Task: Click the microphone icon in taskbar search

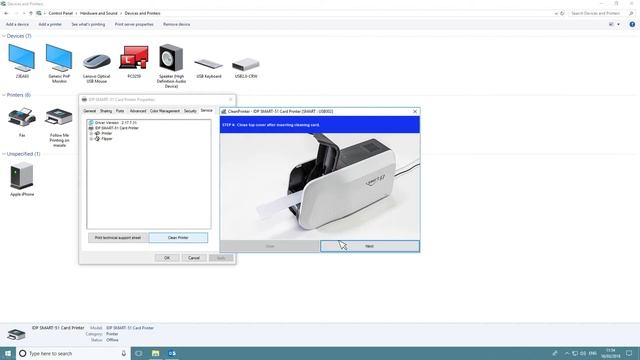Action: pyautogui.click(x=124, y=353)
